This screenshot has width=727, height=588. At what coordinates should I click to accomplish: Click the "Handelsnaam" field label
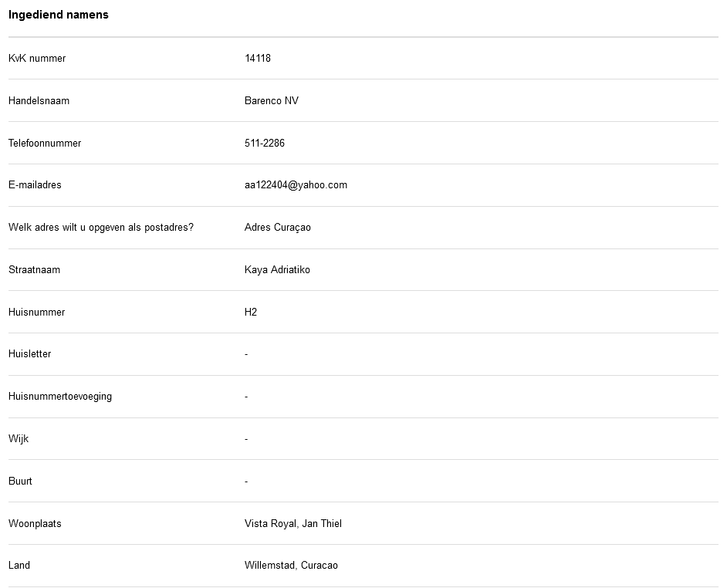[x=39, y=101]
